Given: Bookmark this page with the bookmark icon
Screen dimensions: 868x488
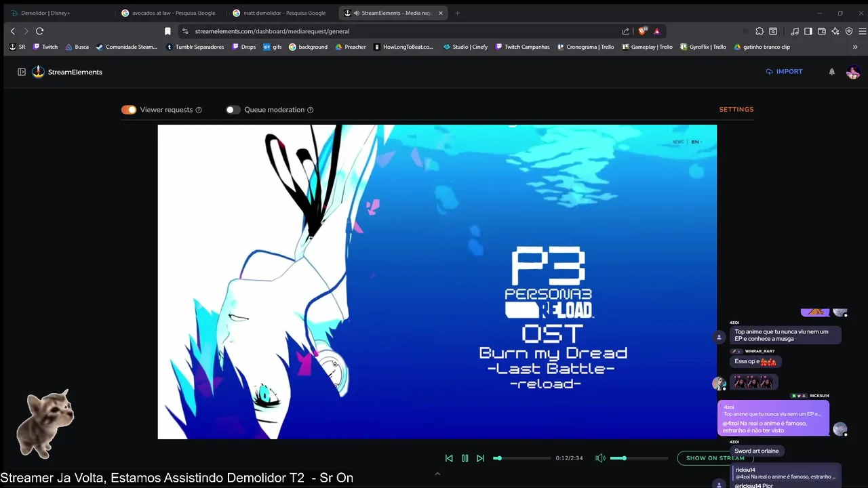Looking at the screenshot, I should [x=167, y=31].
